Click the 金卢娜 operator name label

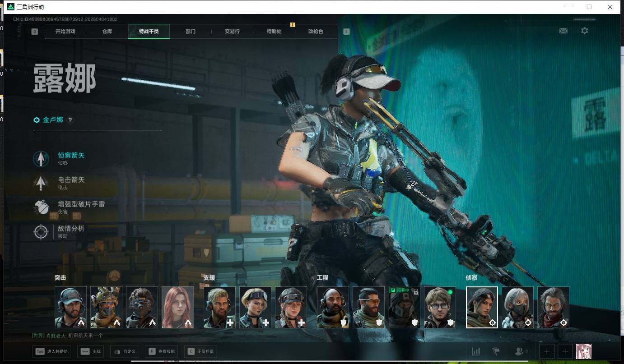pyautogui.click(x=53, y=120)
